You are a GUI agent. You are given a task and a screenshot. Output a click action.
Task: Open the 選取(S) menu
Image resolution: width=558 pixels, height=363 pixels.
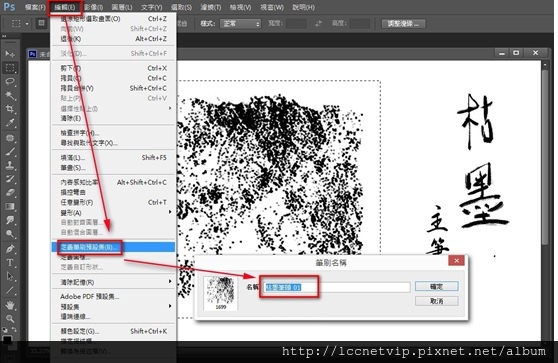(x=181, y=7)
